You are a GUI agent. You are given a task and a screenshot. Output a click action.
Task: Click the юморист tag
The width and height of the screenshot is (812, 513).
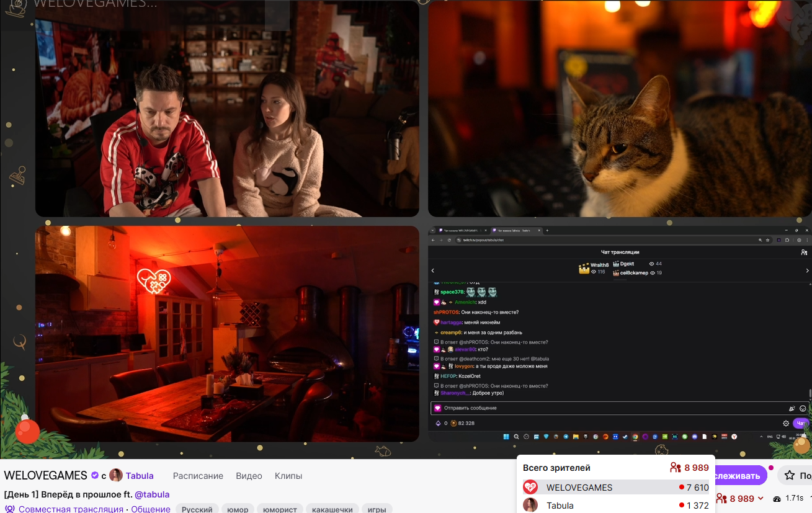tap(280, 509)
